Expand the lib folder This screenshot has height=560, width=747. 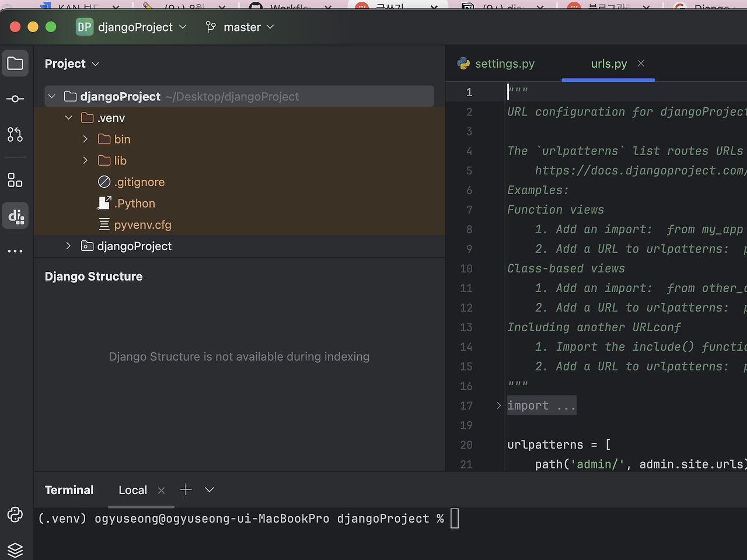[85, 160]
